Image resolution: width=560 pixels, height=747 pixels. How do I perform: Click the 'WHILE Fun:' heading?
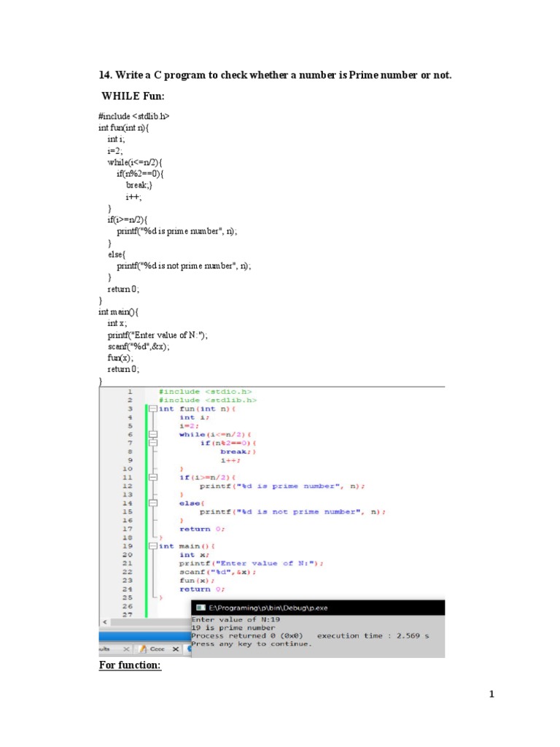coord(133,96)
